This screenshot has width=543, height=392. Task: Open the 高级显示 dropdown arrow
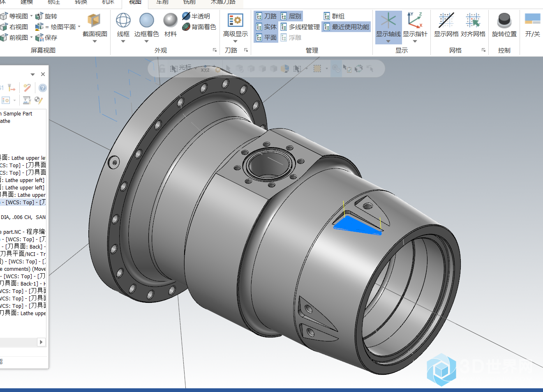click(x=235, y=41)
